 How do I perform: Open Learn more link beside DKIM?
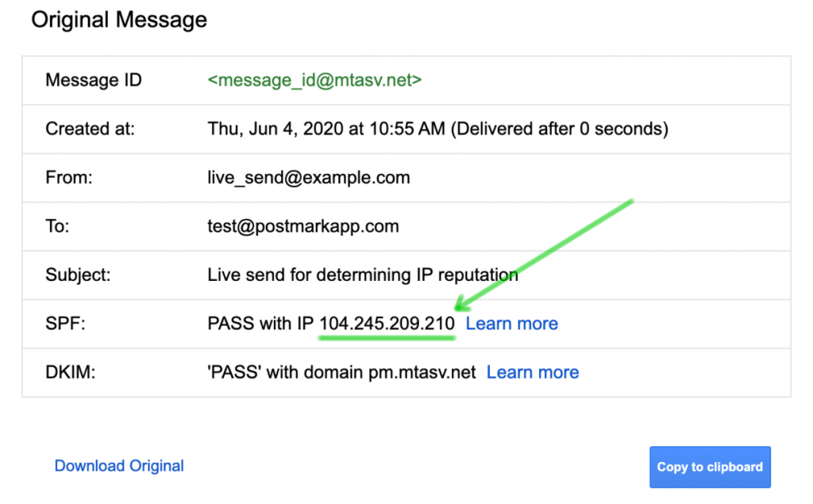click(533, 372)
